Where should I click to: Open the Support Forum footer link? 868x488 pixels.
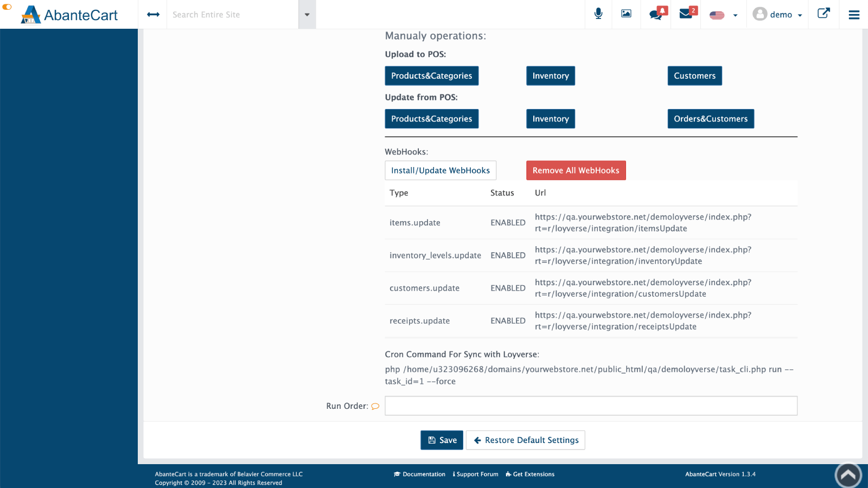(476, 474)
